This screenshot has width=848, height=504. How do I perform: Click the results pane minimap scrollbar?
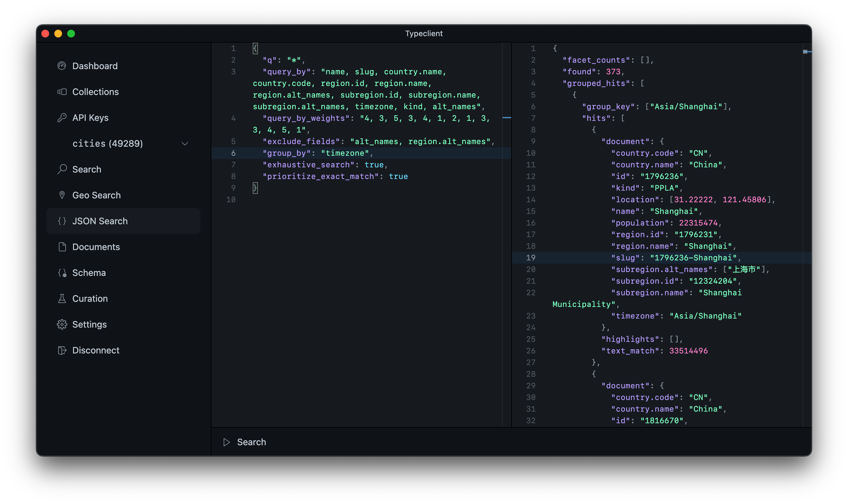tap(807, 234)
